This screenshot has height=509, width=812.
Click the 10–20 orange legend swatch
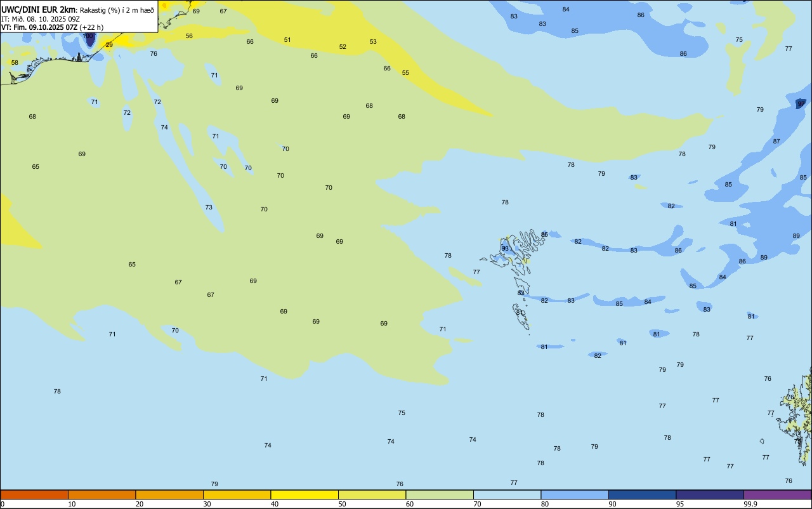[101, 494]
